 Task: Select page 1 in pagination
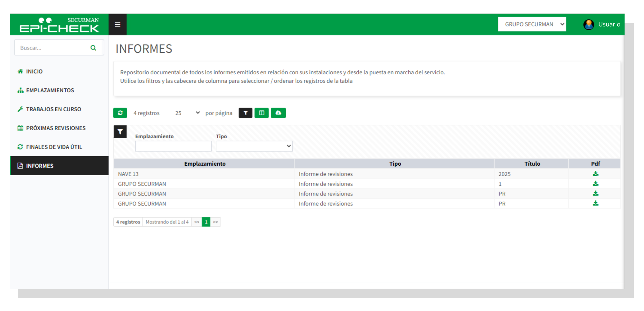pos(206,222)
